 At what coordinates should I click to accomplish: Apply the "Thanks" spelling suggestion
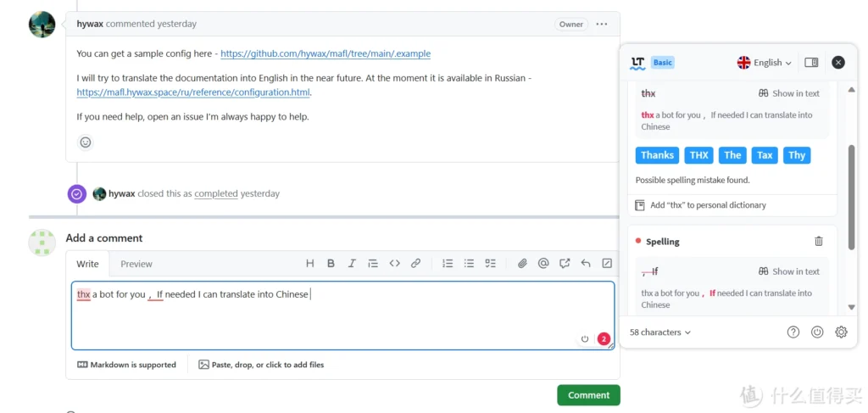[657, 155]
